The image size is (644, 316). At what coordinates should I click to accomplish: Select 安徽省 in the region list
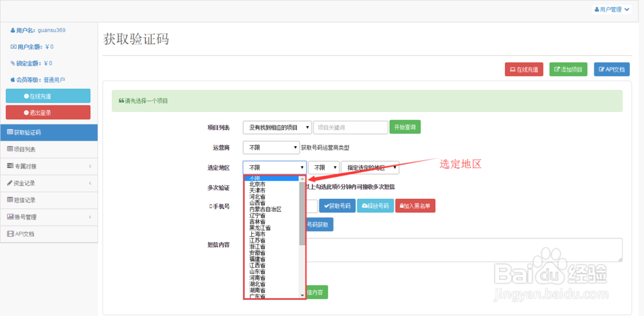tap(272, 253)
